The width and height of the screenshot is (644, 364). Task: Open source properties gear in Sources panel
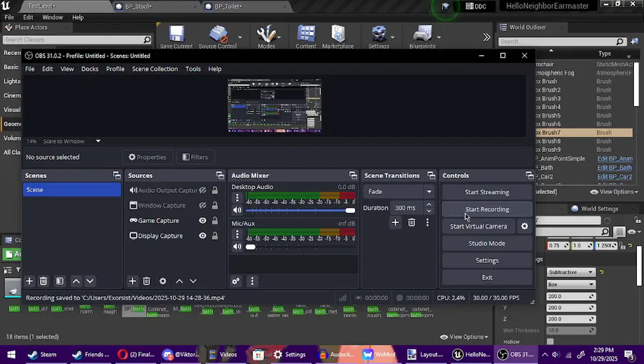(162, 281)
